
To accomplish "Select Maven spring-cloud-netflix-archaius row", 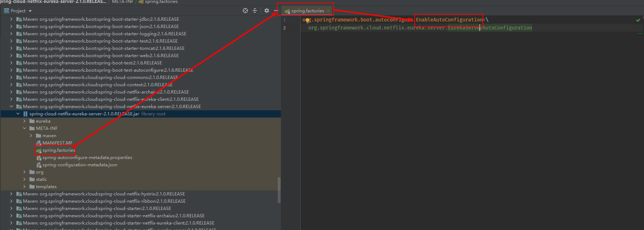I will click(x=140, y=92).
